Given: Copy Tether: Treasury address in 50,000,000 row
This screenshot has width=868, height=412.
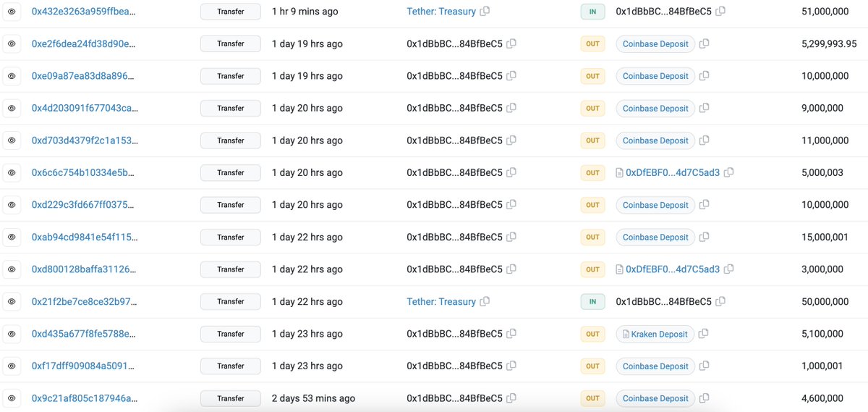Looking at the screenshot, I should [485, 301].
